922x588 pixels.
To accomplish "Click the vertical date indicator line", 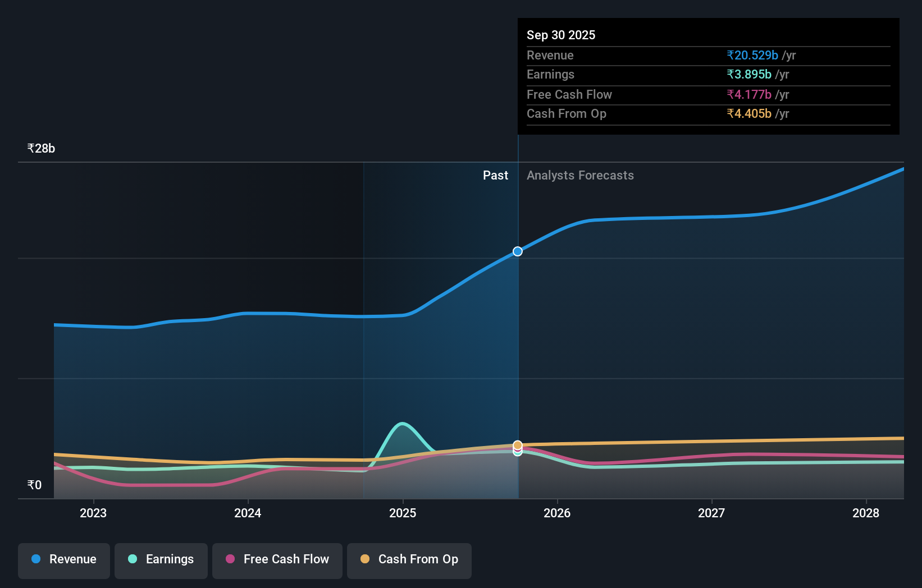I will pos(517,337).
